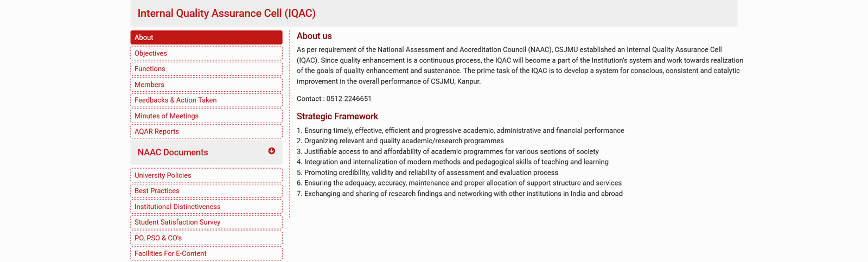View the Student Satisfaction Survey
868x262 pixels.
pyautogui.click(x=177, y=222)
